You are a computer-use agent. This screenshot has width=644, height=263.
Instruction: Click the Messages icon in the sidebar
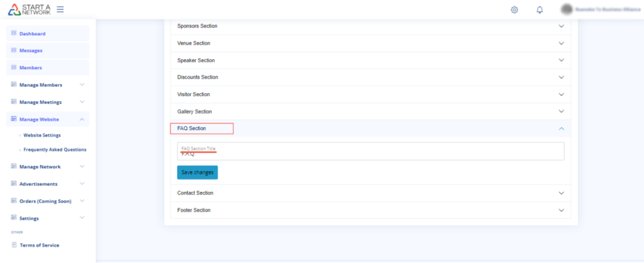click(14, 50)
